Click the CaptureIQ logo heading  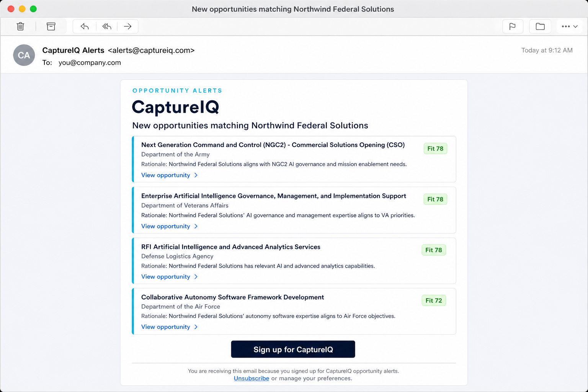(176, 107)
